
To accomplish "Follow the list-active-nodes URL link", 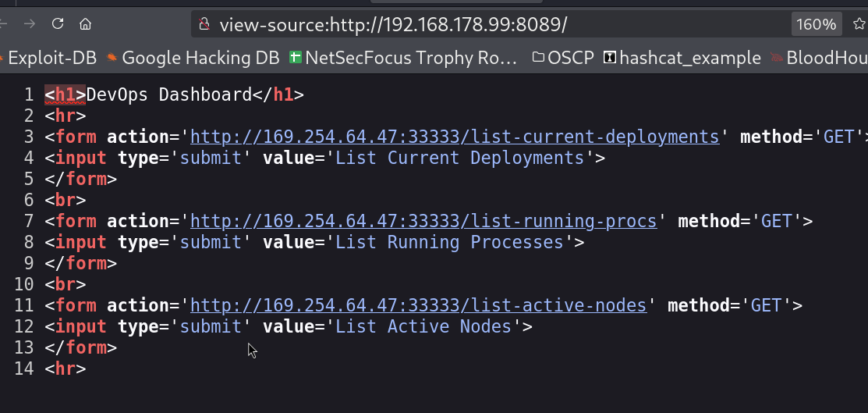I will 418,305.
